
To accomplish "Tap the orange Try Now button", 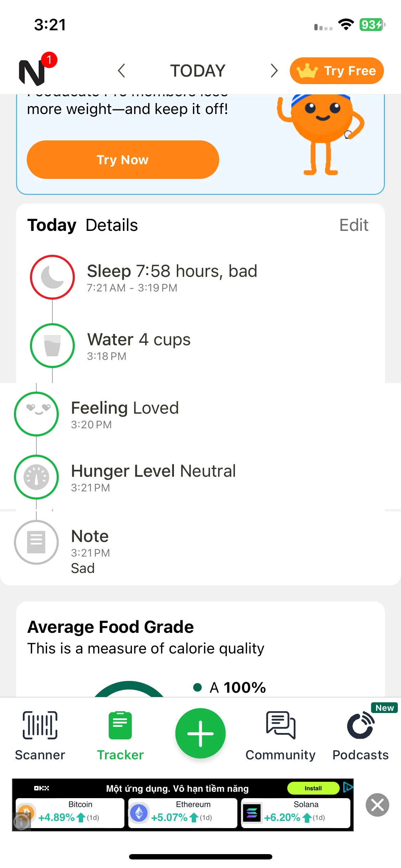I will pyautogui.click(x=123, y=160).
